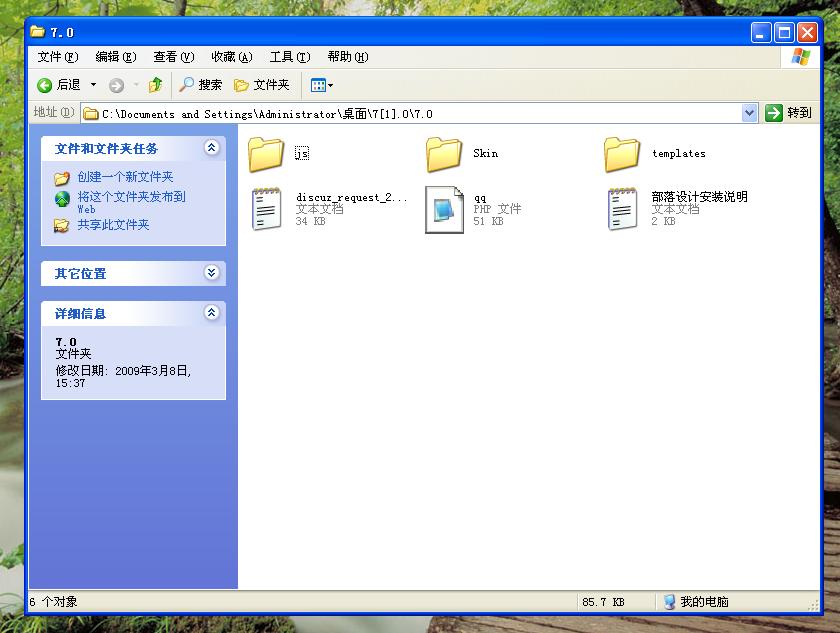This screenshot has height=633, width=840.
Task: Expand the address bar dropdown arrow
Action: [749, 113]
